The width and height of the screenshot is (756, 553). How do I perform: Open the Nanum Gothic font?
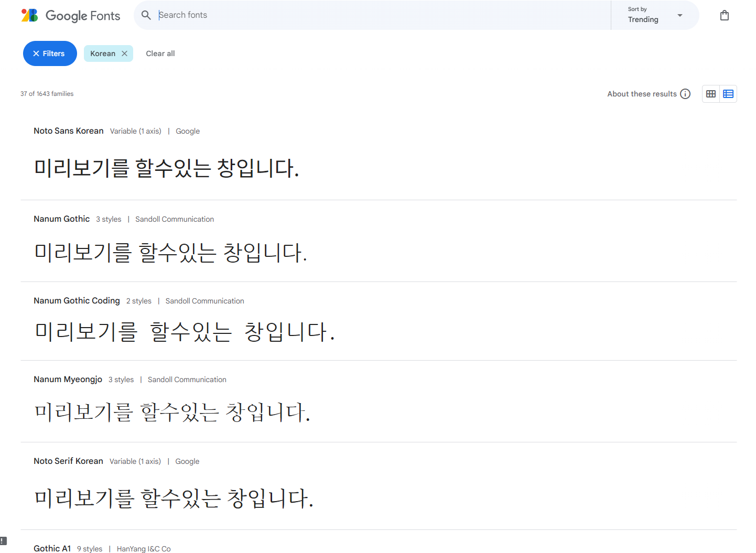(62, 219)
